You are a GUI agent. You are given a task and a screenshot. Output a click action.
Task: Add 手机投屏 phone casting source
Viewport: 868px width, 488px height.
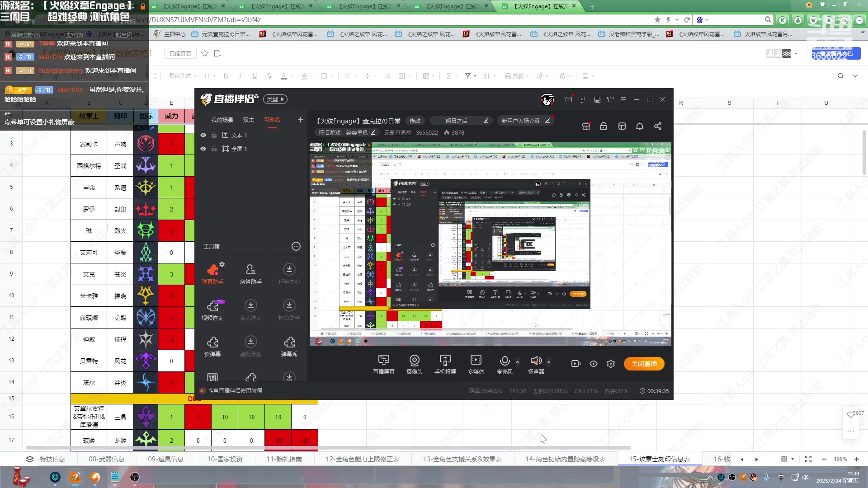point(445,364)
